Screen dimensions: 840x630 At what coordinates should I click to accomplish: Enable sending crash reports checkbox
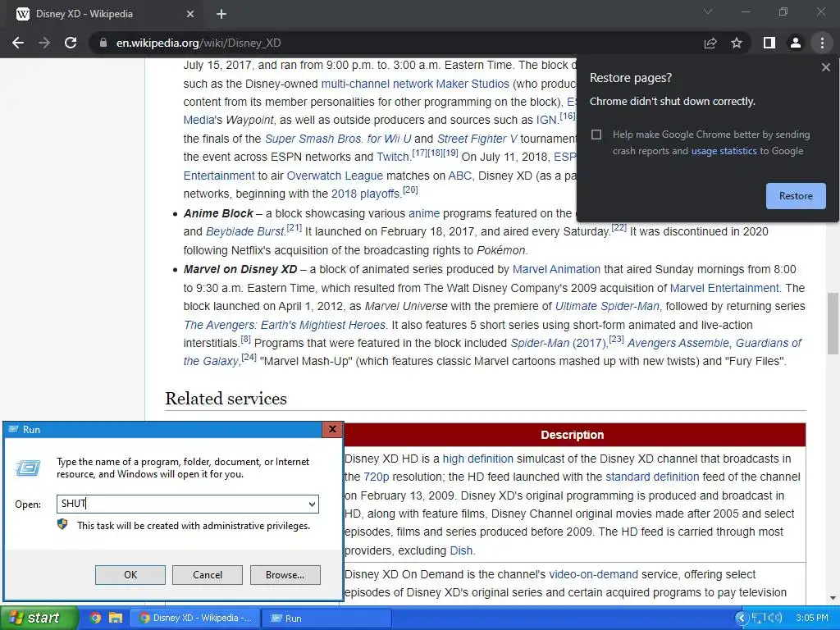point(596,135)
